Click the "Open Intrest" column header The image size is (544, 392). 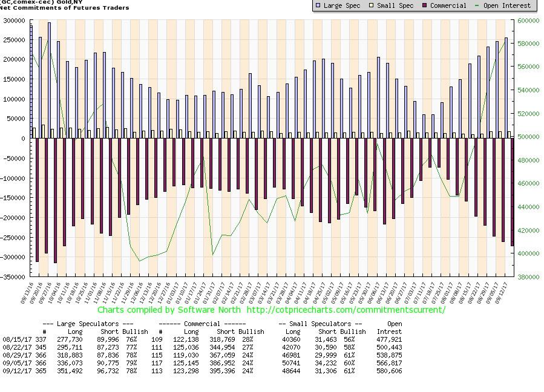pos(389,327)
